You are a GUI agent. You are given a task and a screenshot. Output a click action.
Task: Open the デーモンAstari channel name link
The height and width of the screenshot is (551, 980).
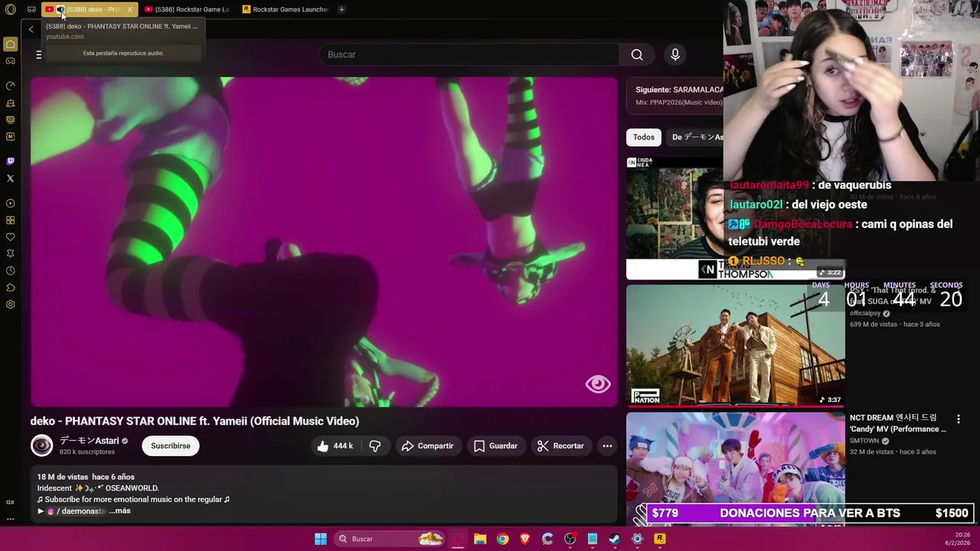[89, 441]
